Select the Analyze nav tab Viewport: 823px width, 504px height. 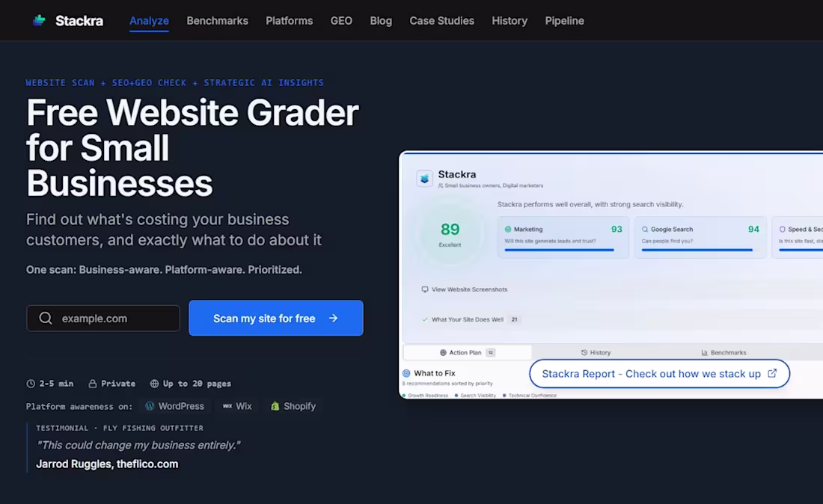click(149, 21)
